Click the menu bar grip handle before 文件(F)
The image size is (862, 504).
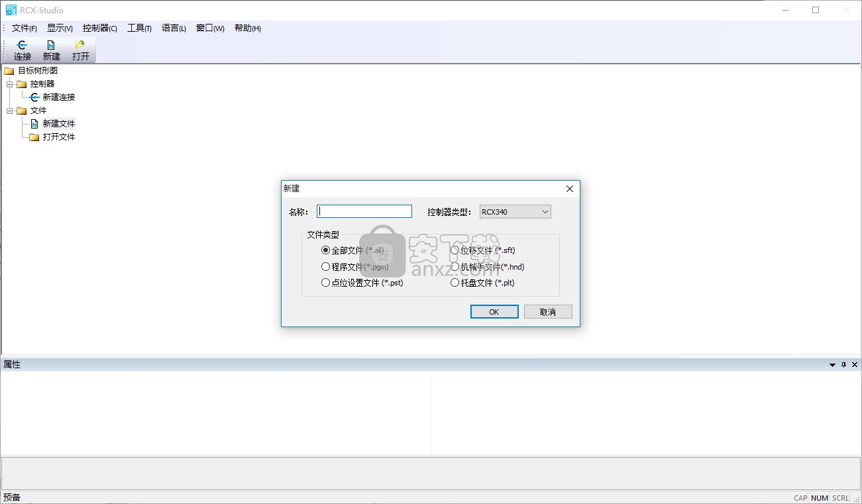[4, 28]
